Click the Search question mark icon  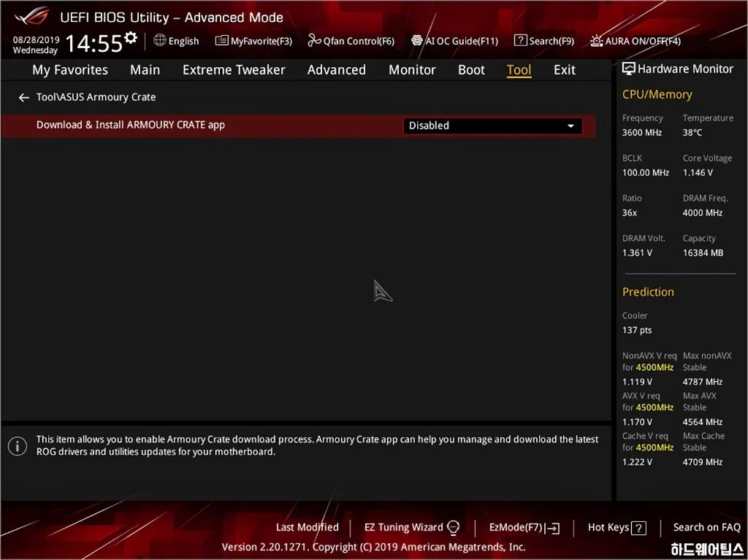[520, 40]
